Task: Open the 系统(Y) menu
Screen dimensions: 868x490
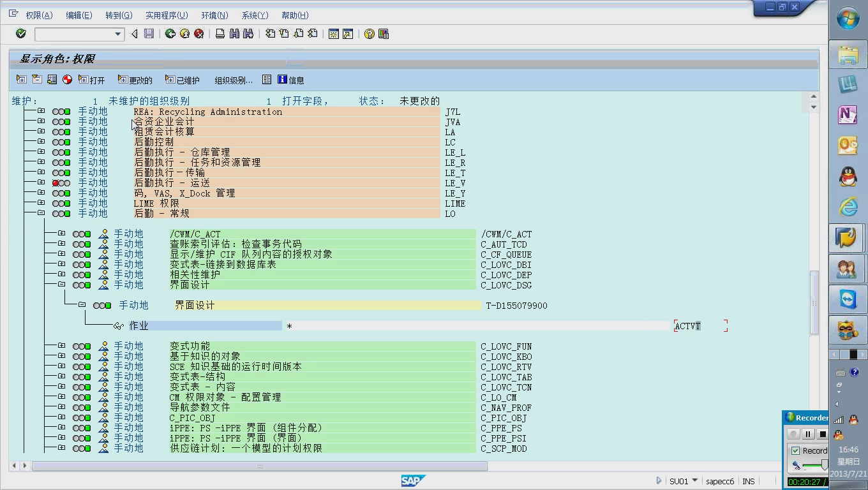Action: pyautogui.click(x=255, y=15)
